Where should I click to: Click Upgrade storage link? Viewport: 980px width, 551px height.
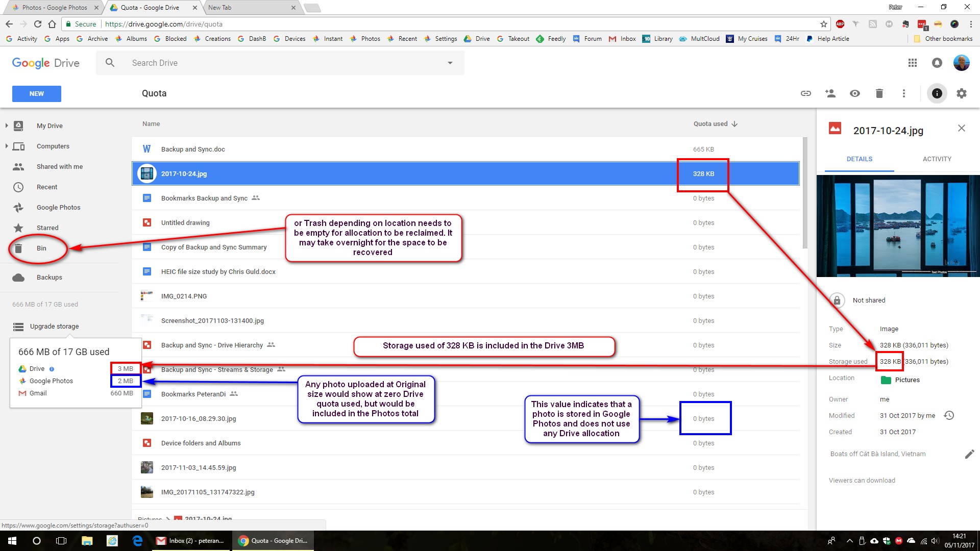(55, 327)
